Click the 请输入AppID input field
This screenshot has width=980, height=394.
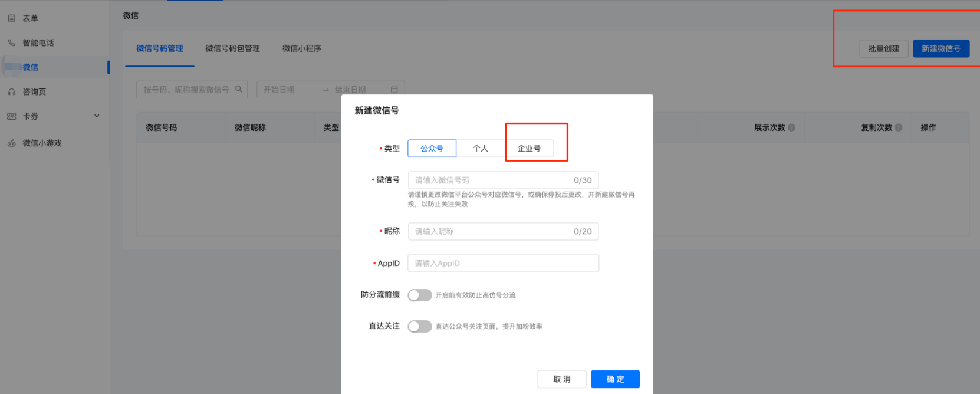pos(503,263)
